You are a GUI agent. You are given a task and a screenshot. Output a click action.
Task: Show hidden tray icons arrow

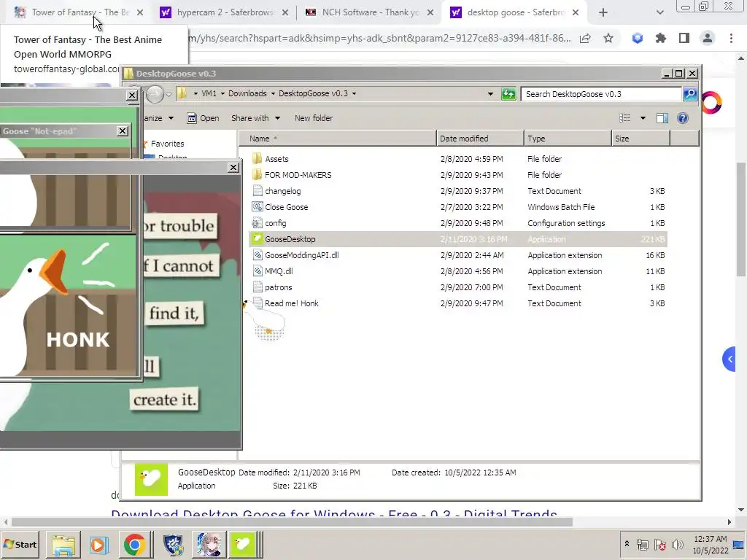[x=627, y=544]
